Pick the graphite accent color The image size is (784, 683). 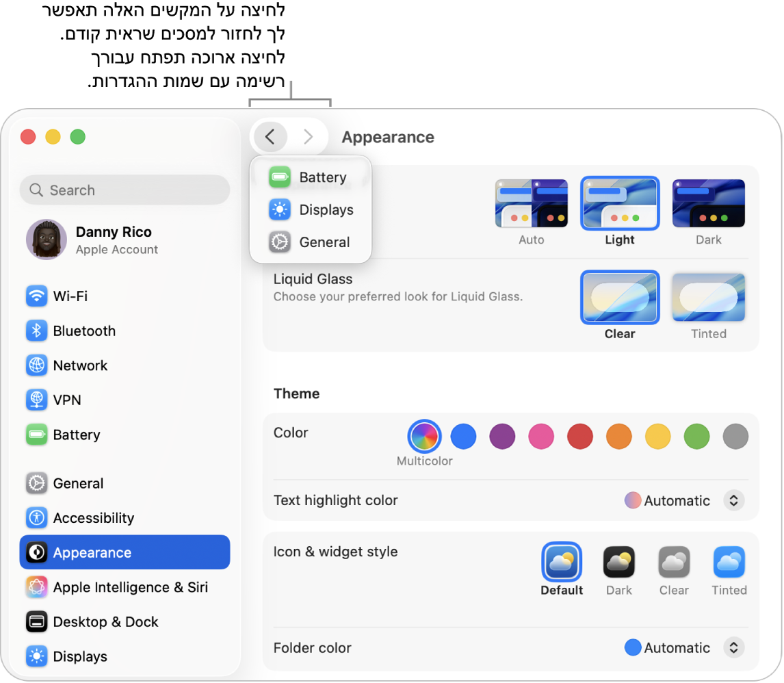coord(735,436)
